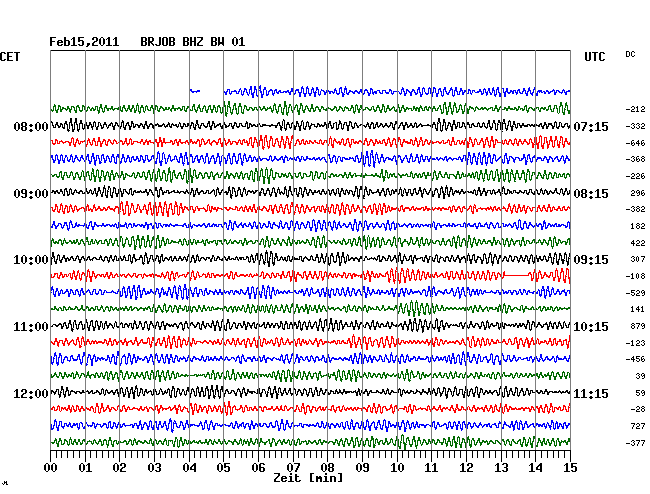This screenshot has height=494, width=650.
Task: Click the Zeit [min] axis title
Action: tap(308, 478)
